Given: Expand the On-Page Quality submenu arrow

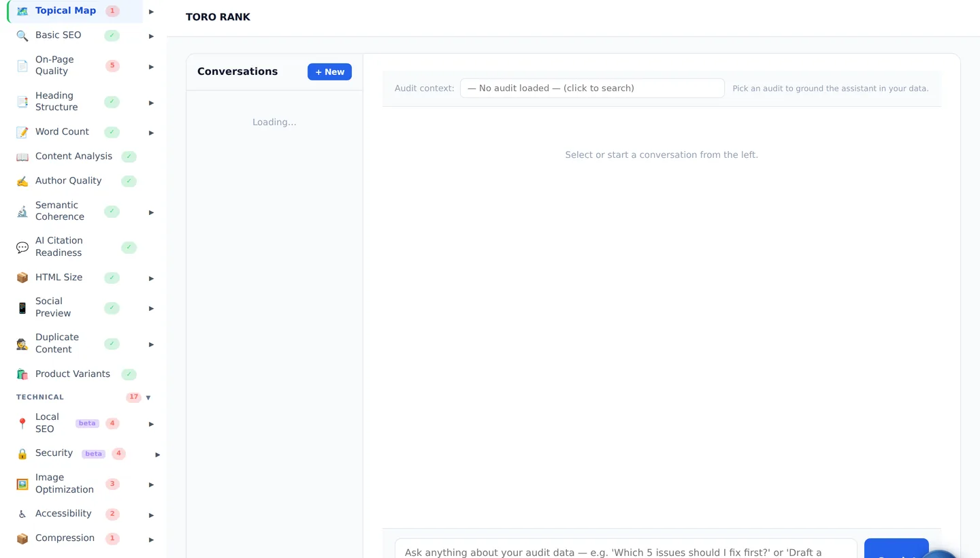Looking at the screenshot, I should [151, 67].
